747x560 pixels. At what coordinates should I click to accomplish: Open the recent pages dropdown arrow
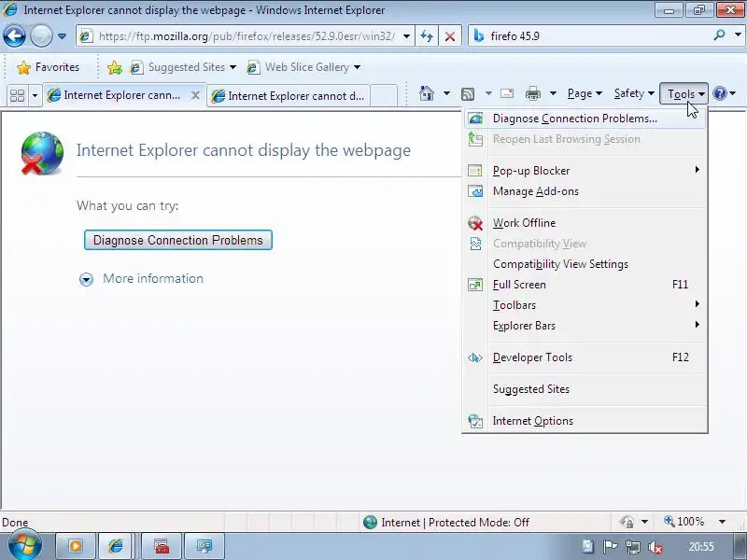coord(62,36)
